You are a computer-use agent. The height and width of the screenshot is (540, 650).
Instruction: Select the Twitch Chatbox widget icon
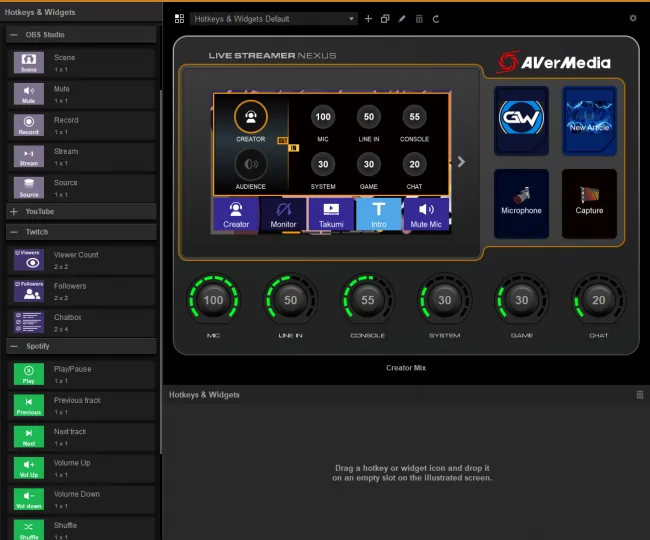29,322
